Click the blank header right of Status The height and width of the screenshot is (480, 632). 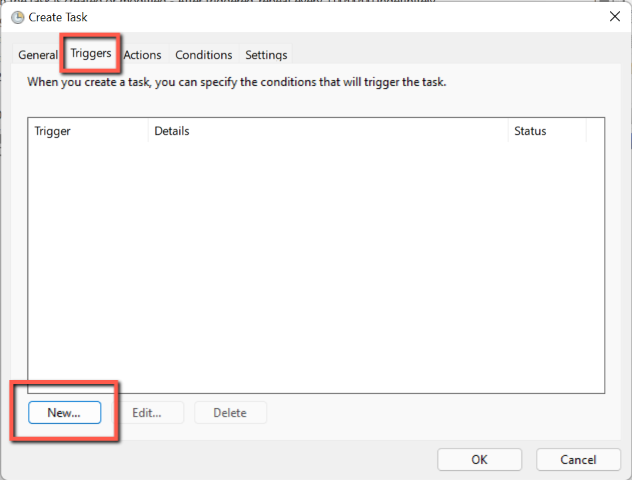pos(595,131)
